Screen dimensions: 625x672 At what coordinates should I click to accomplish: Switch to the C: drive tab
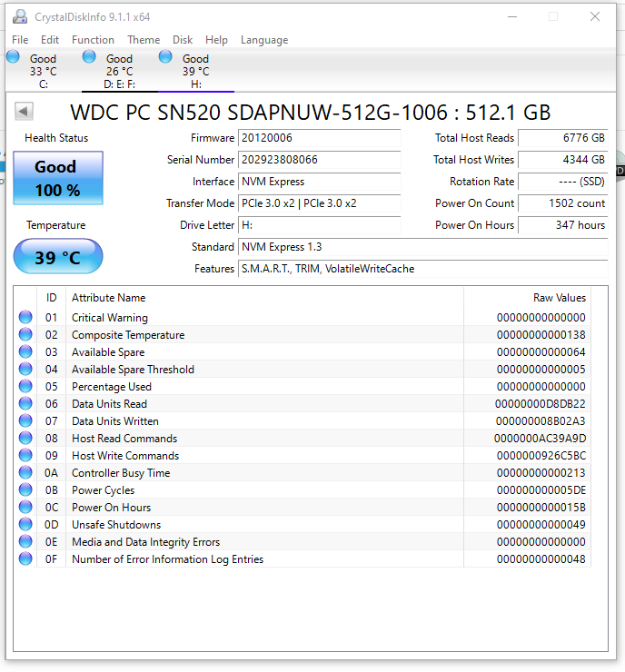(x=44, y=70)
